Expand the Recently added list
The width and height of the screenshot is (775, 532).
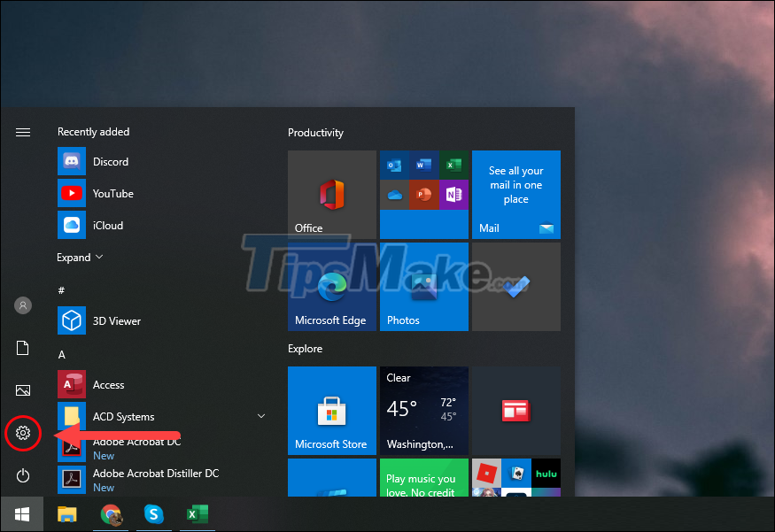80,258
